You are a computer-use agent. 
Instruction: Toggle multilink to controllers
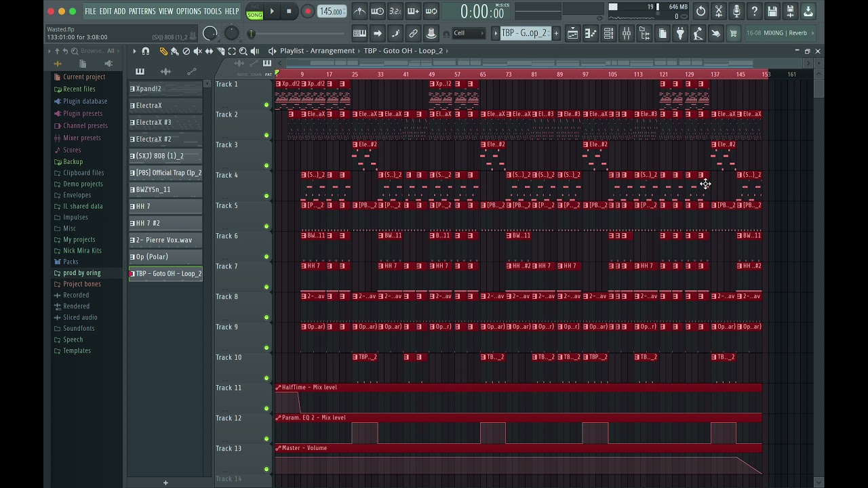[413, 33]
